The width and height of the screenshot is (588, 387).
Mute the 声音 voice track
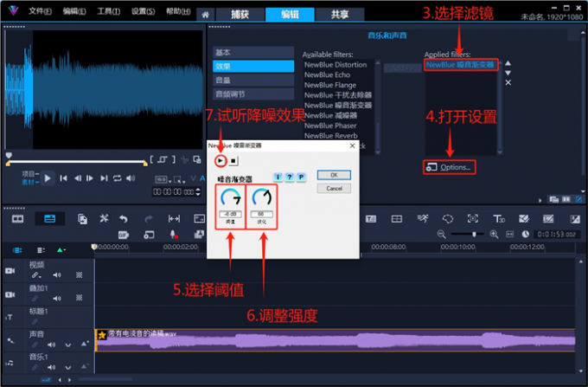51,345
